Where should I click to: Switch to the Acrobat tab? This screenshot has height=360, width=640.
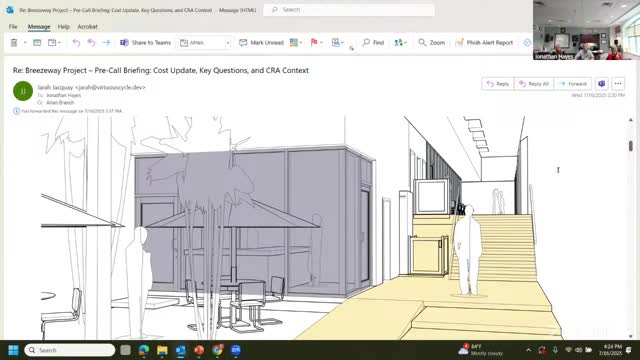tap(87, 27)
